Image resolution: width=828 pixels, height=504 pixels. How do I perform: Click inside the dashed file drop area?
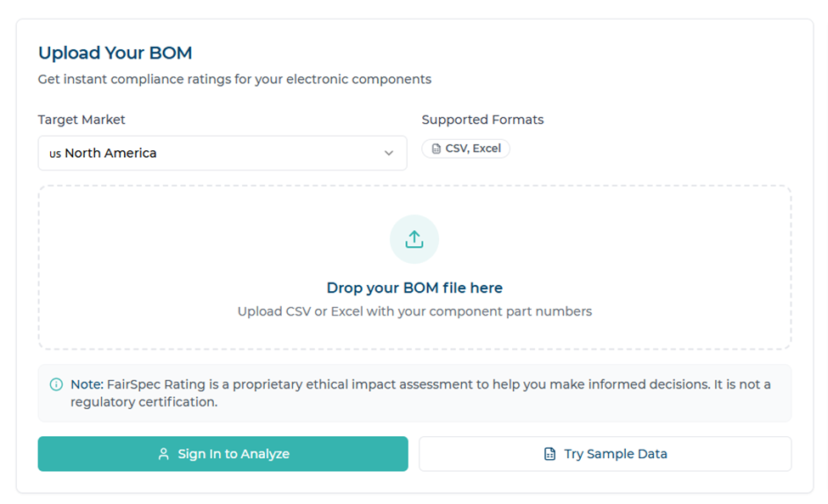(414, 267)
